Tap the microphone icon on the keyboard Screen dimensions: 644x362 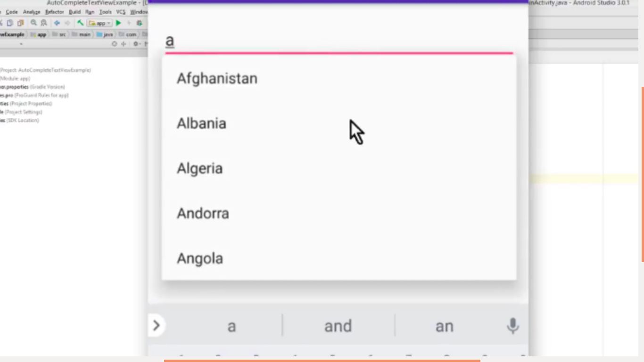512,326
